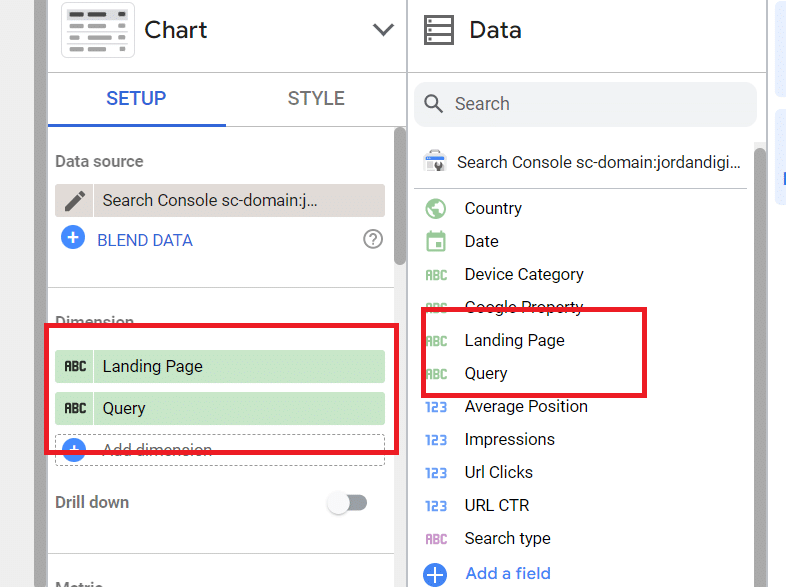
Task: Expand the Chart type dropdown chevron
Action: click(x=383, y=30)
